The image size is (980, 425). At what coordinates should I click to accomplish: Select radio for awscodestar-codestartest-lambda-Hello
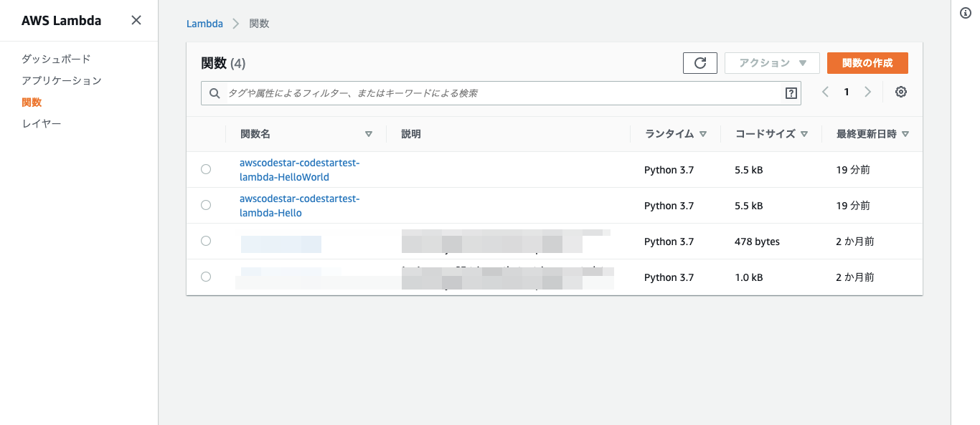(x=206, y=205)
